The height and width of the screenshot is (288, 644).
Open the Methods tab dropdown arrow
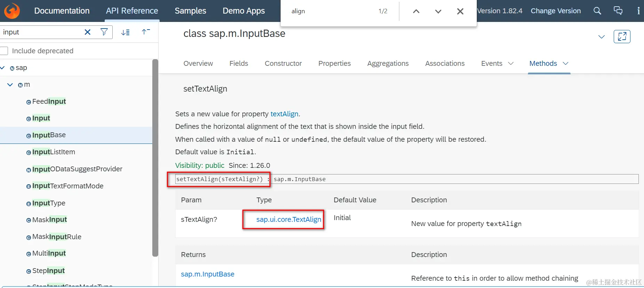tap(565, 63)
